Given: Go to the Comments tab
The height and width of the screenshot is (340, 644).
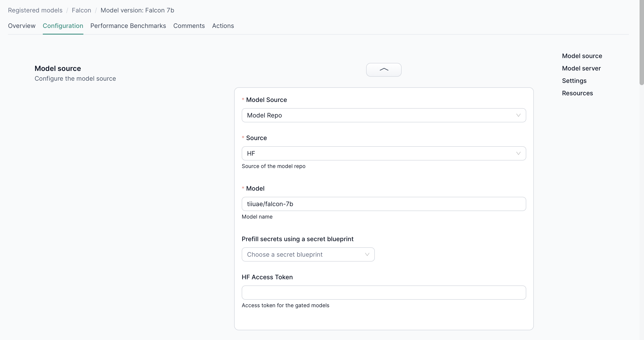Looking at the screenshot, I should click(x=189, y=26).
